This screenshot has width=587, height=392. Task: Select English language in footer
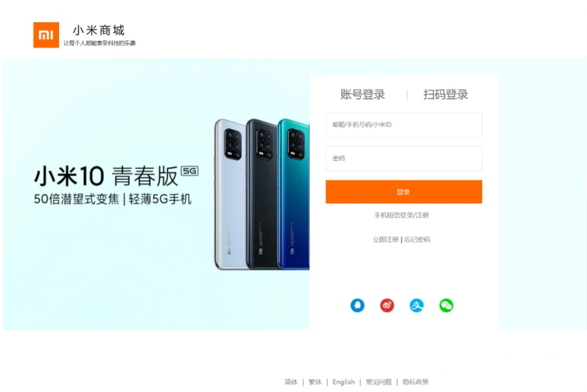(343, 382)
